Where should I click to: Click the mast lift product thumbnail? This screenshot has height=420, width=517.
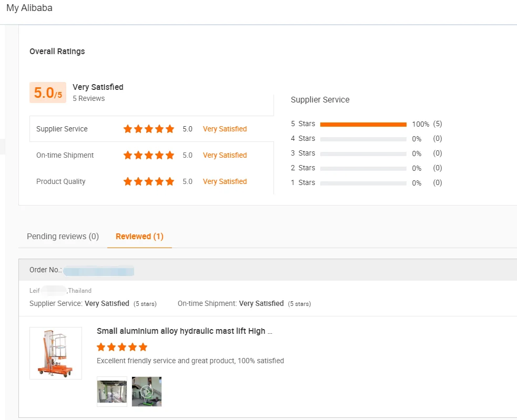coord(56,353)
